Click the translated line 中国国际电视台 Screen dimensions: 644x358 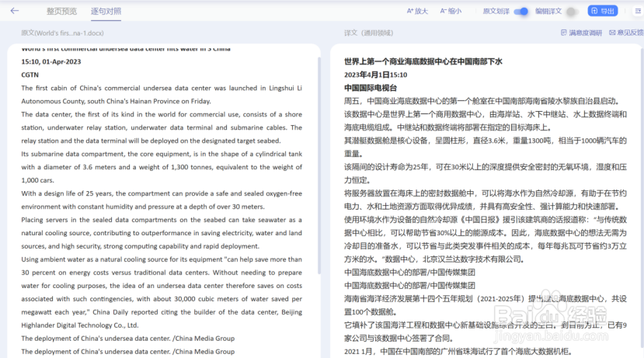point(371,88)
